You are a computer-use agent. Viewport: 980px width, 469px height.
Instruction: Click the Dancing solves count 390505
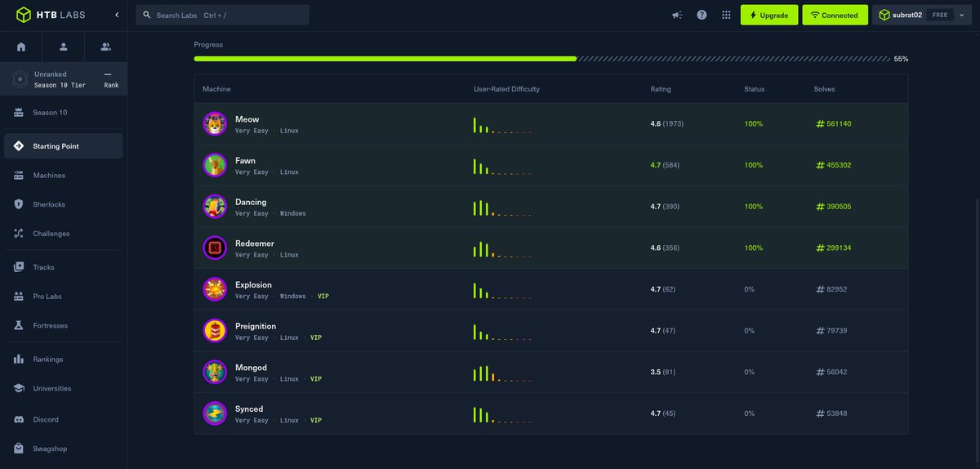click(x=834, y=207)
